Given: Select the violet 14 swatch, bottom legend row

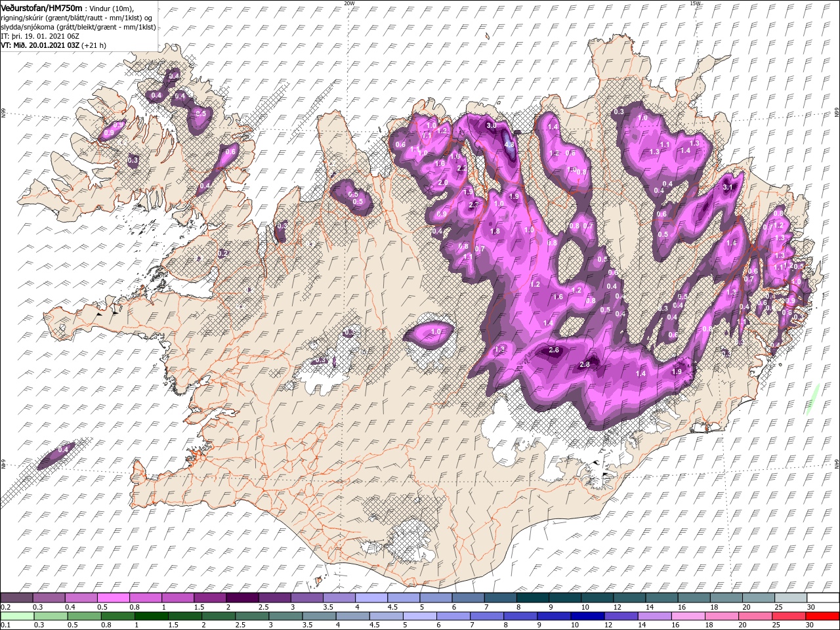Looking at the screenshot, I should (x=654, y=616).
